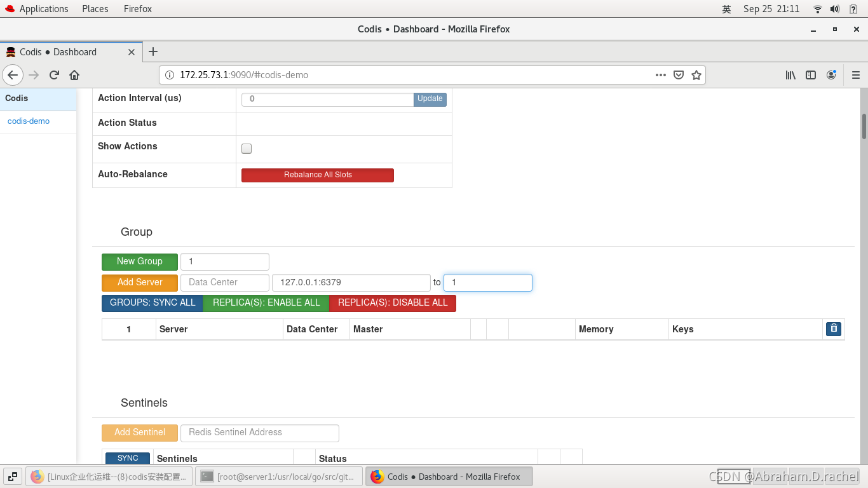Open Firefox hamburger menu

click(856, 75)
